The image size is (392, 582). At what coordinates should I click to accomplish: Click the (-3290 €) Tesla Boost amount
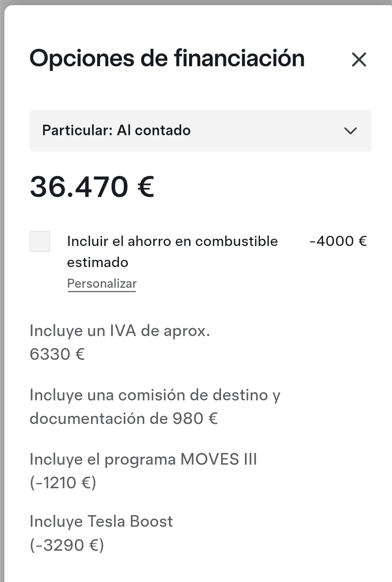[x=67, y=545]
